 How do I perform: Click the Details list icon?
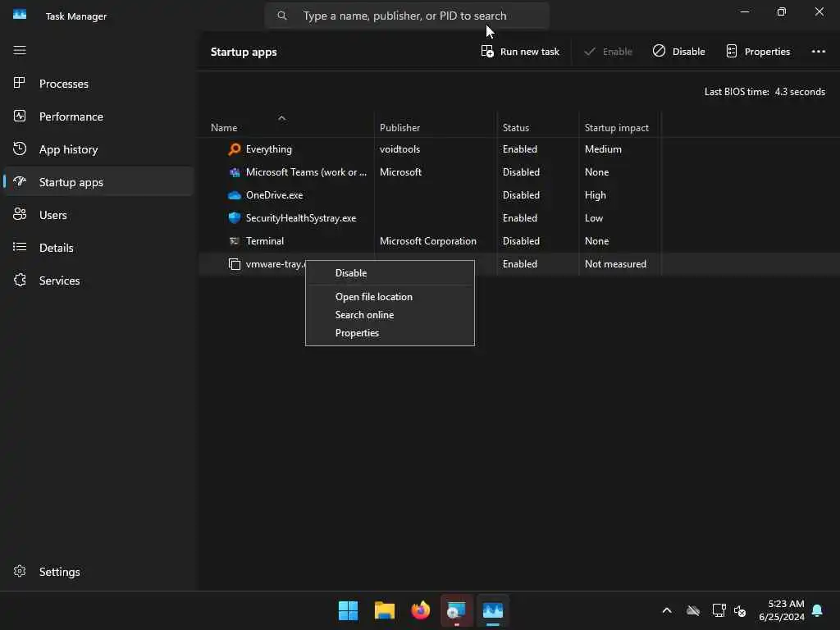[x=20, y=247]
